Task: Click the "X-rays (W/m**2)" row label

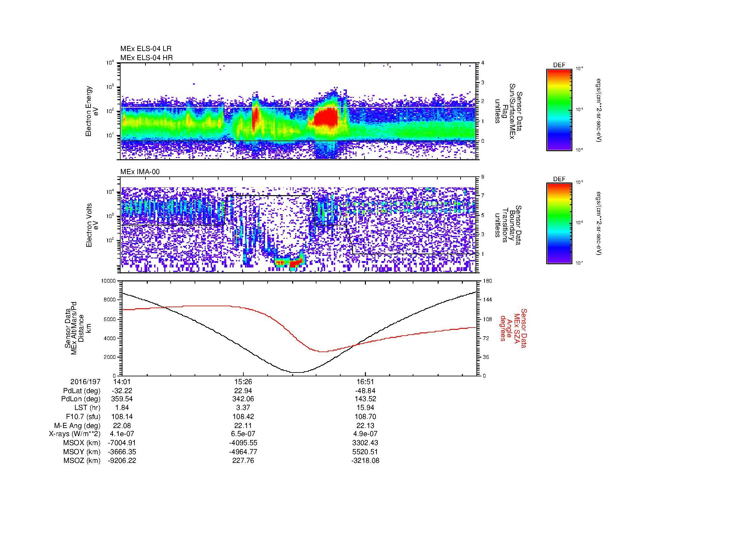Action: (75, 434)
